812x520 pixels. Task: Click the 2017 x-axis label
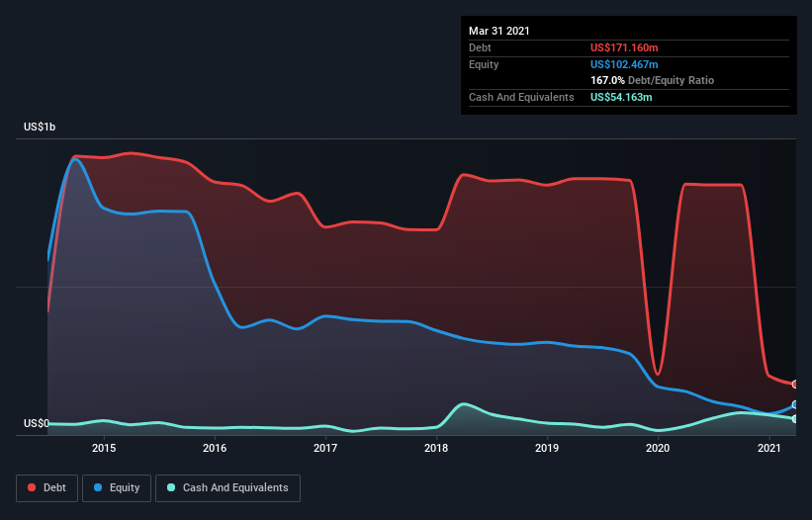pos(325,448)
